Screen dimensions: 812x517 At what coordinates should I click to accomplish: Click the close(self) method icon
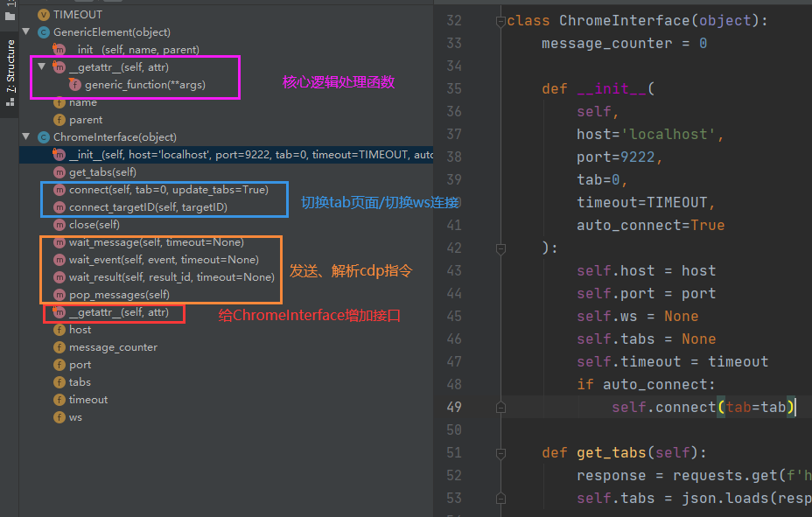click(59, 225)
